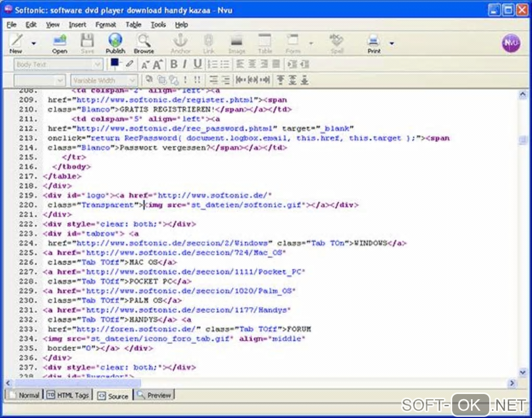Pick the dark blue foreground color swatch
The height and width of the screenshot is (418, 532).
coord(114,63)
